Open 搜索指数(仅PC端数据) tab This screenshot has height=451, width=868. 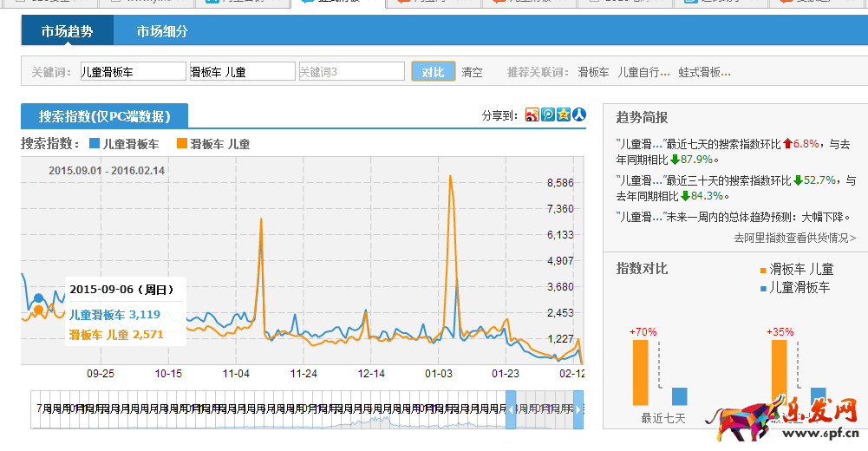(104, 116)
